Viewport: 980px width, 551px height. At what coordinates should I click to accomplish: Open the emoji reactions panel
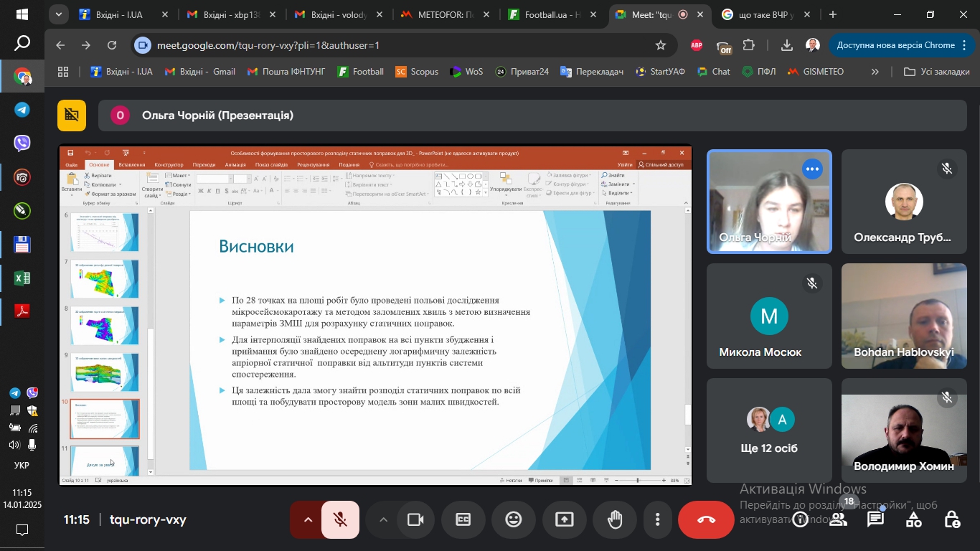[x=514, y=520]
